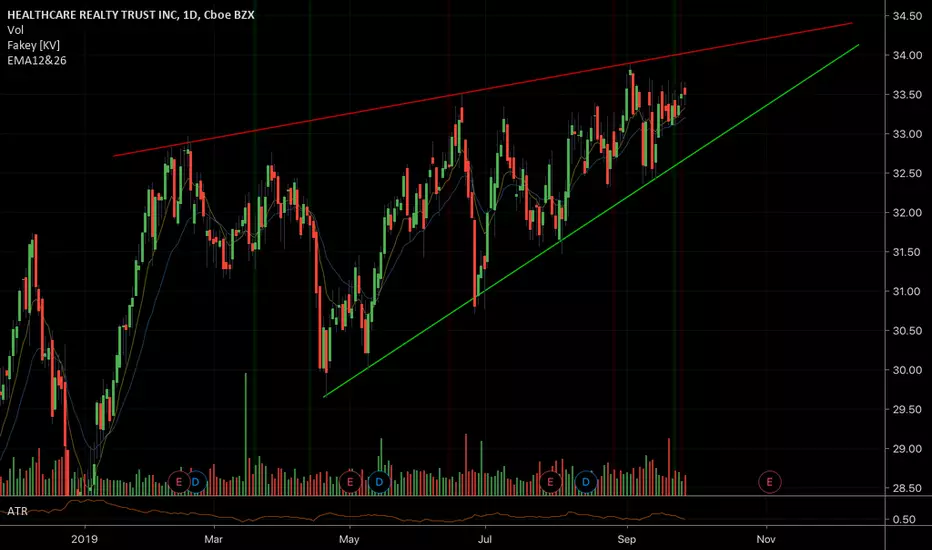Open the dividend marker right of May

click(379, 482)
